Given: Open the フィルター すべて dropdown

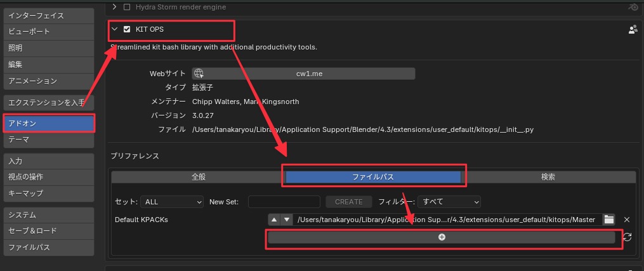Looking at the screenshot, I should click(x=449, y=202).
